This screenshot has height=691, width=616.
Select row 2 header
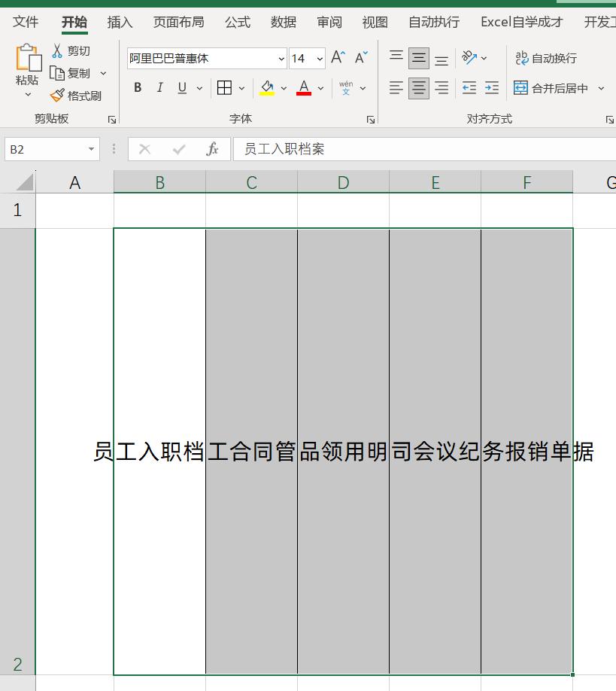(x=17, y=452)
